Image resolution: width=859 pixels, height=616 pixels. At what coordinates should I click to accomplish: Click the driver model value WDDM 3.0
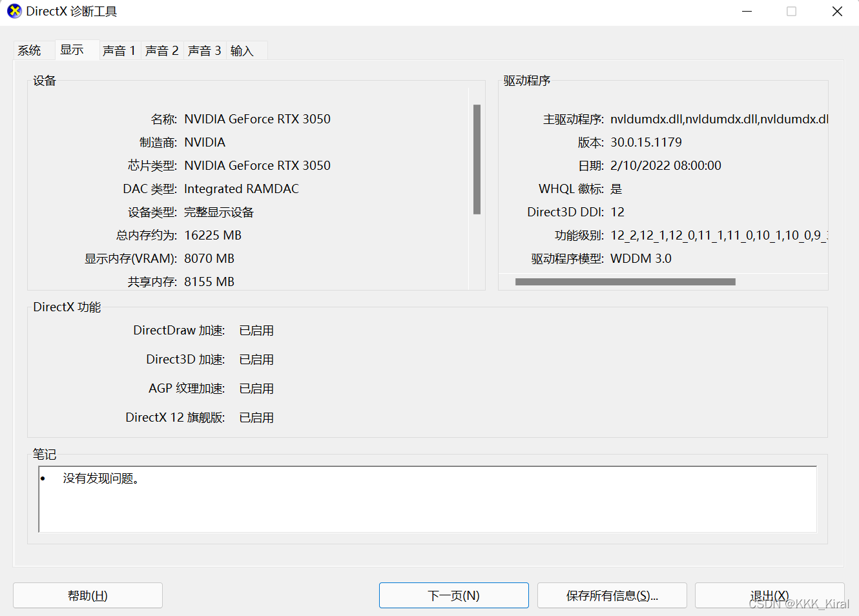click(x=641, y=258)
